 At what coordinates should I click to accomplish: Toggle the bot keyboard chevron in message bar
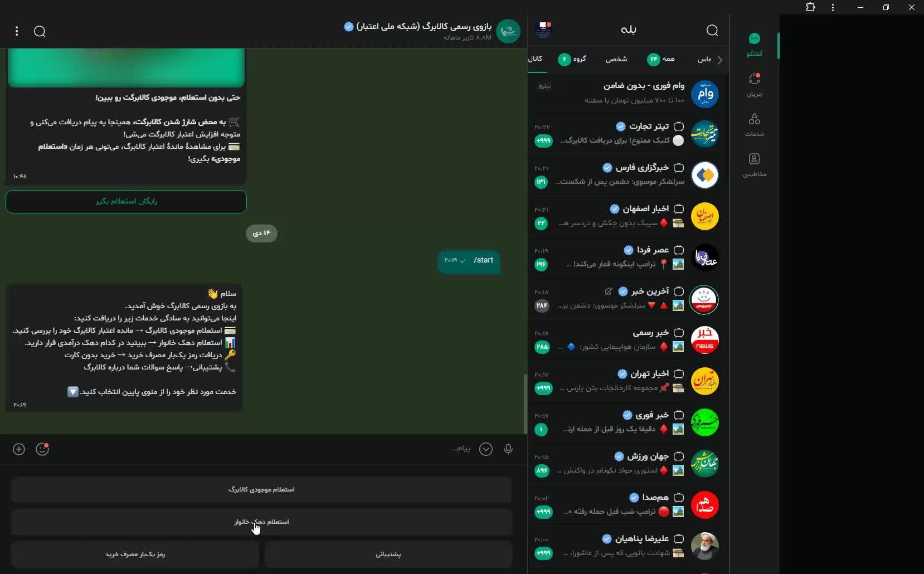click(486, 449)
